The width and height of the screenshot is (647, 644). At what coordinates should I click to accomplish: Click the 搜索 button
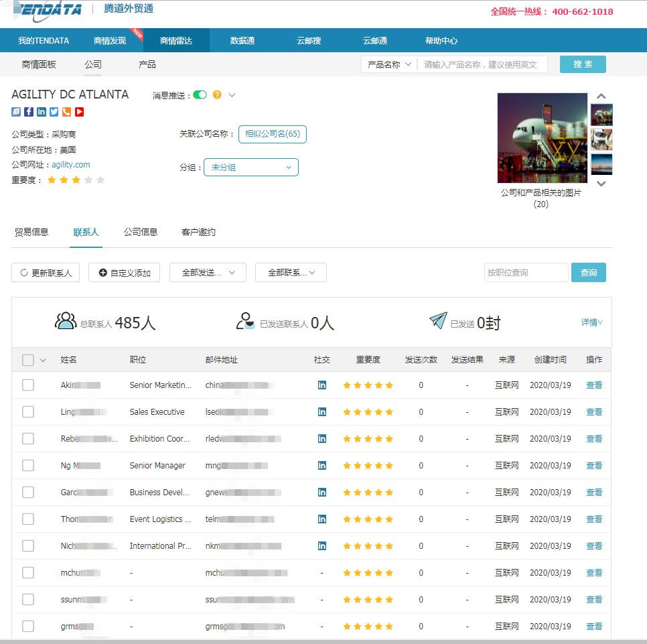[583, 64]
